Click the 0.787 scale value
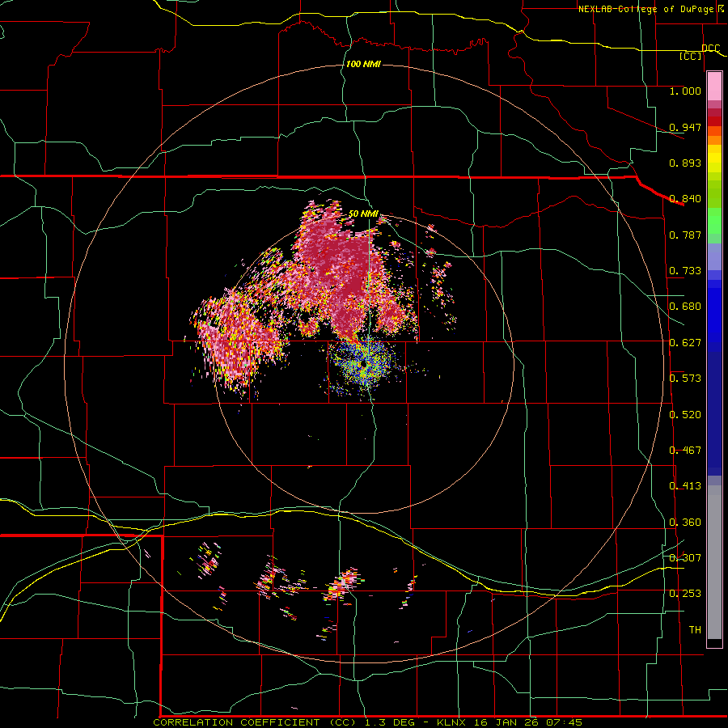 click(685, 235)
